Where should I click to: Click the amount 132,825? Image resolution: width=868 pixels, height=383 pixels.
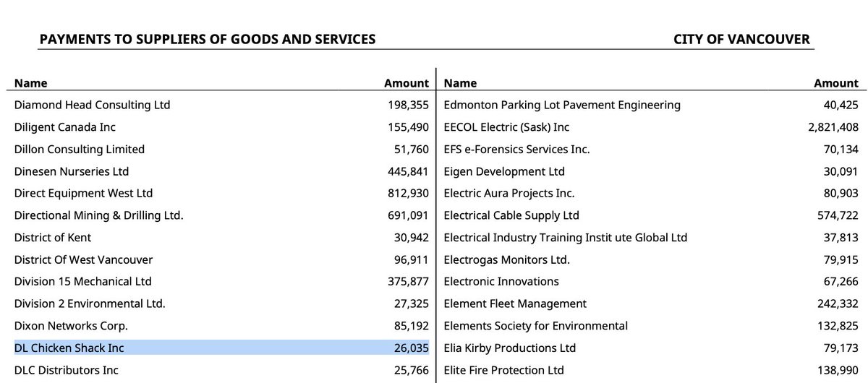coord(838,325)
